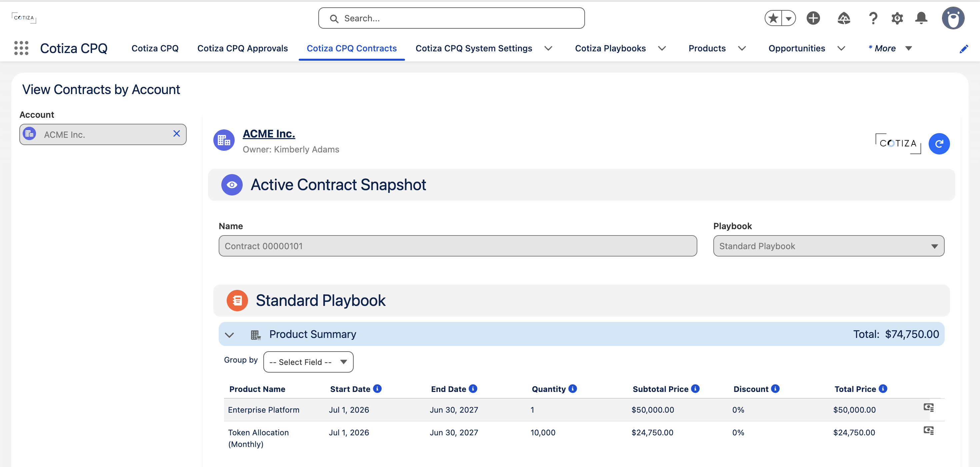The image size is (980, 467).
Task: Expand Cotiza Playbooks menu chevron
Action: click(x=662, y=48)
